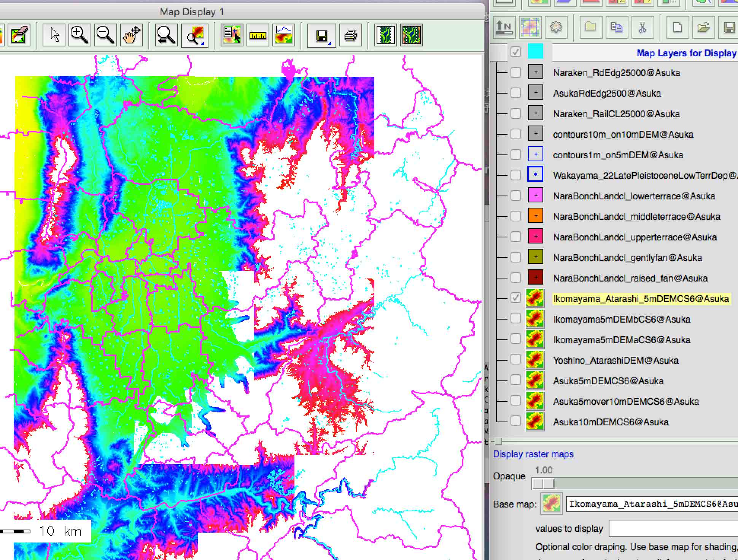Choose the yellow Measure ruler tool

tap(258, 35)
